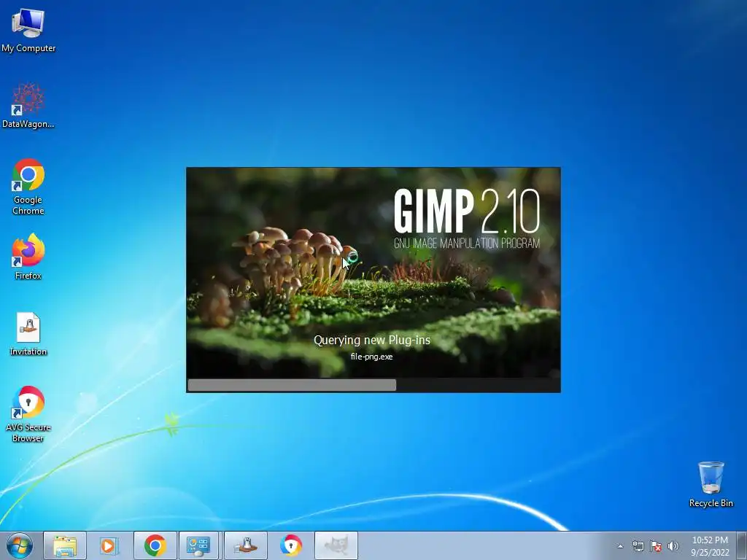
Task: Click 'file-png.exe' loading text
Action: (x=371, y=357)
